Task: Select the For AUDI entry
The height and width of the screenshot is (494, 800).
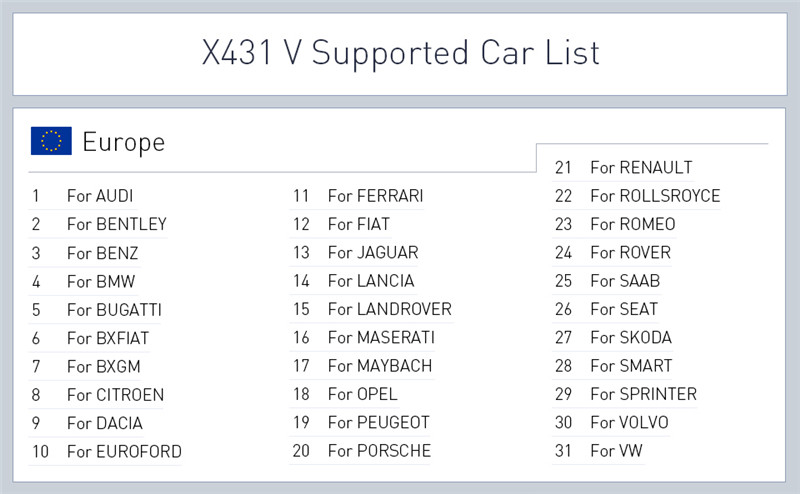Action: (99, 196)
